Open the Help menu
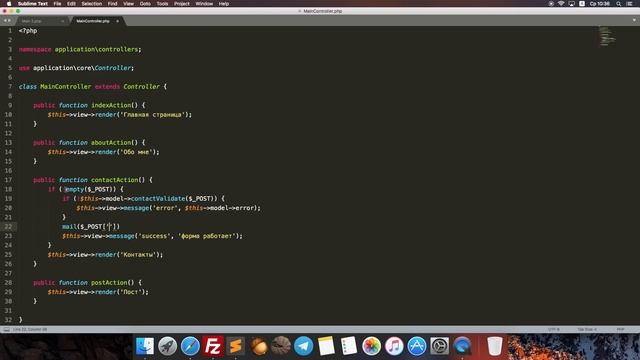 [224, 4]
